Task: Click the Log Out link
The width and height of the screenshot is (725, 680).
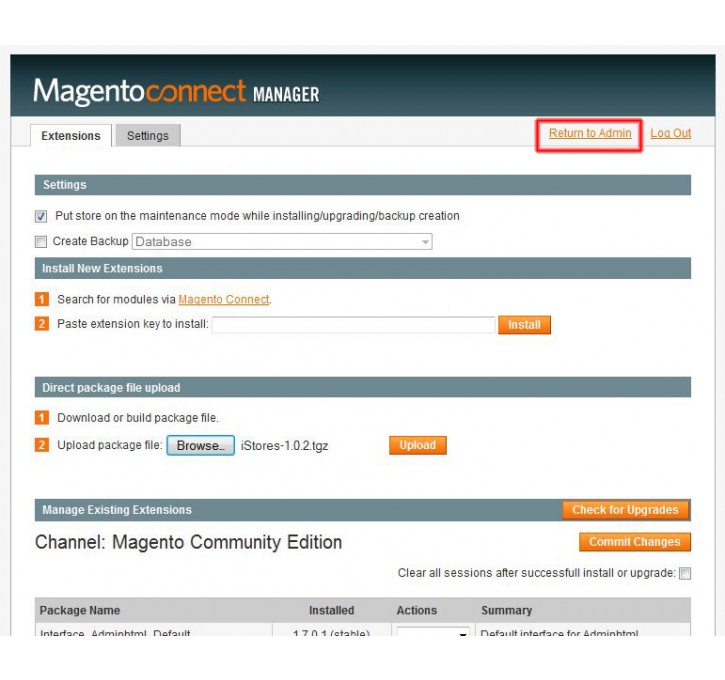Action: tap(670, 133)
